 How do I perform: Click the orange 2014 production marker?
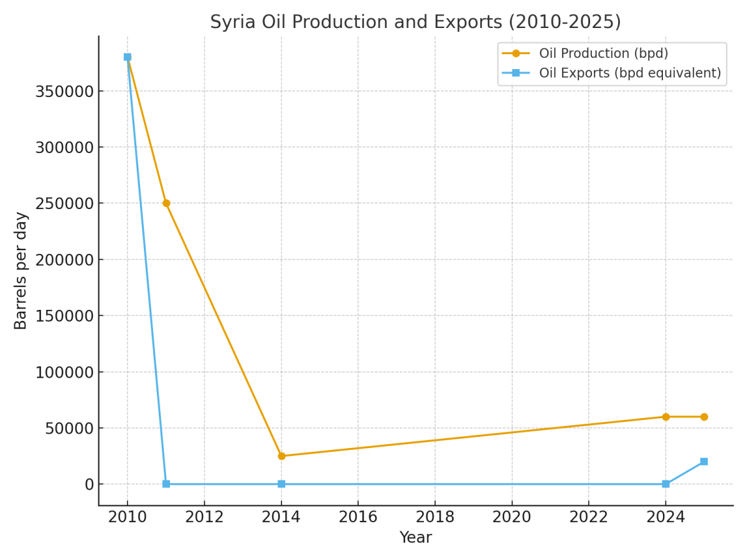pos(281,456)
